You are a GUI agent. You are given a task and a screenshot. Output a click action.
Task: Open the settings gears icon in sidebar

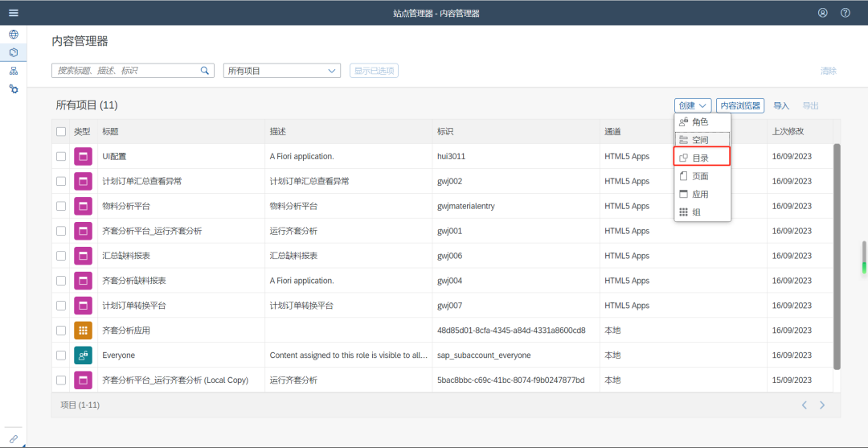click(x=14, y=88)
